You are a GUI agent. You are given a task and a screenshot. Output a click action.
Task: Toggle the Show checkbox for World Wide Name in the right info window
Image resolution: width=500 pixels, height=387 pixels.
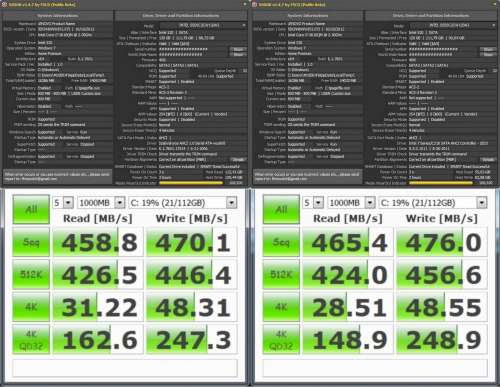pos(488,54)
